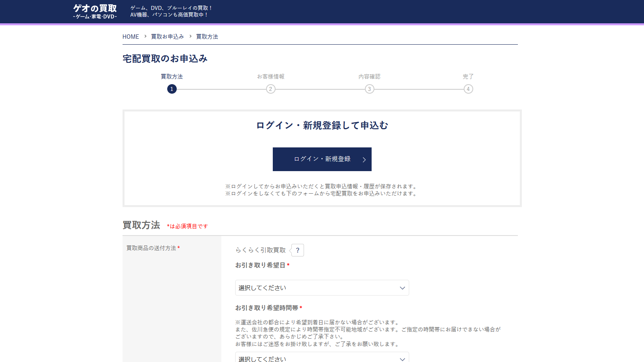
Task: Click step 1 circle 買取方法
Action: click(172, 89)
